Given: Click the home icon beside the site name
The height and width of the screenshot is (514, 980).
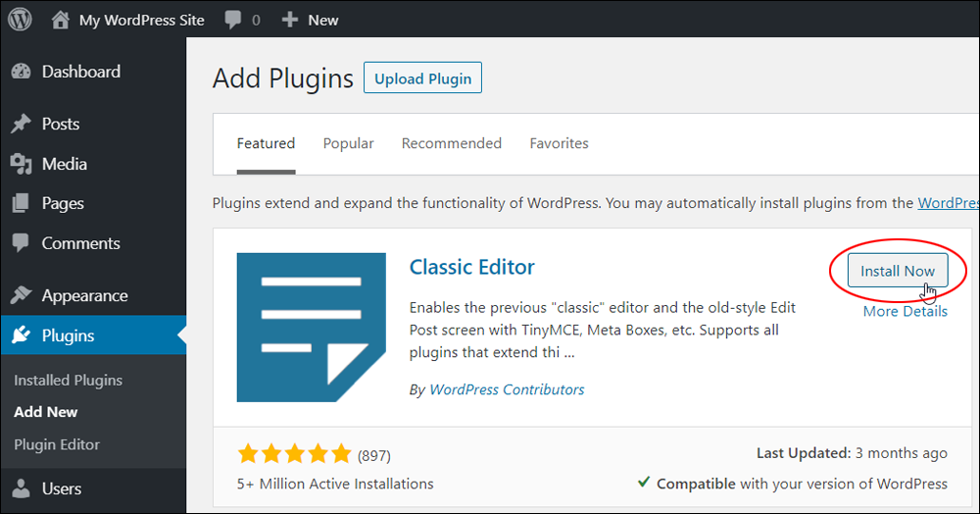Looking at the screenshot, I should click(x=61, y=20).
